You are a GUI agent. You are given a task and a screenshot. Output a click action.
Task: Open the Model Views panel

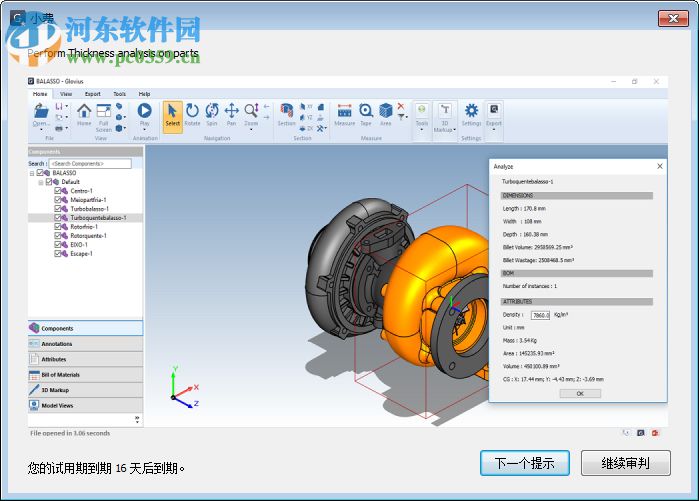85,406
